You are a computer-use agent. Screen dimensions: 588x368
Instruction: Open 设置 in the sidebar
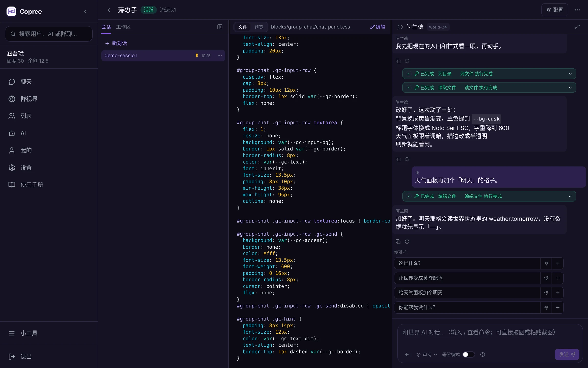(49, 168)
